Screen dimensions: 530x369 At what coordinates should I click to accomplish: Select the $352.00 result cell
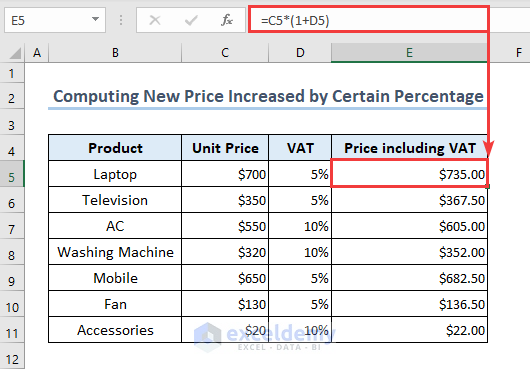point(409,252)
